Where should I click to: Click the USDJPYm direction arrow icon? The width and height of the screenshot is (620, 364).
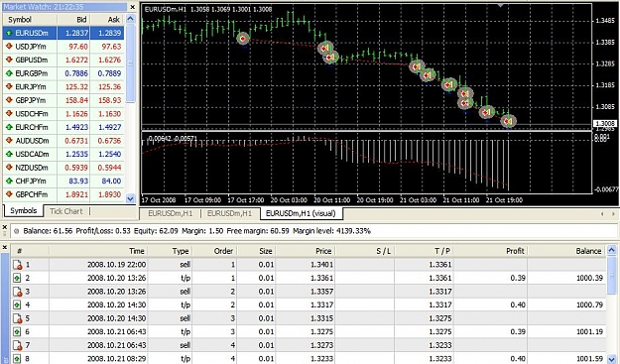coord(8,47)
